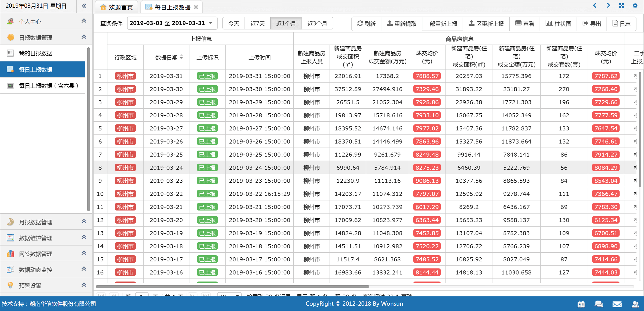Viewport: 644px width, 311px height.
Task: Click price badge 6125.34
Action: point(606,220)
